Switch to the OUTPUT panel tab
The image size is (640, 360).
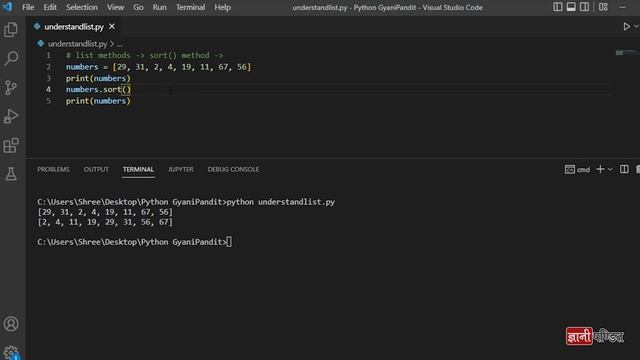[x=96, y=169]
